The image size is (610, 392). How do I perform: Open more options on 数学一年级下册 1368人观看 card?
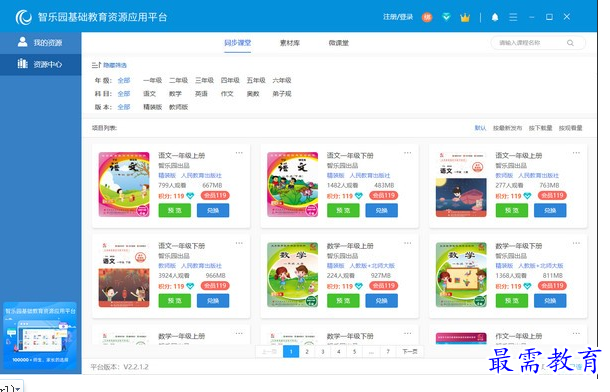point(576,243)
